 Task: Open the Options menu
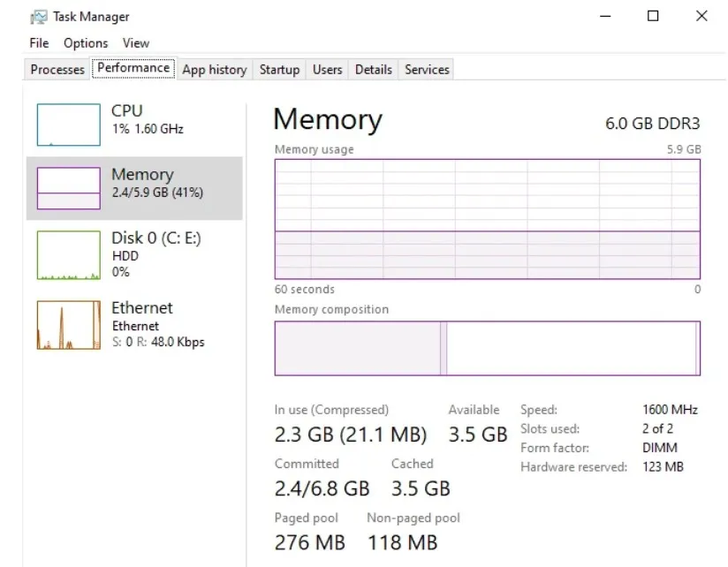tap(85, 42)
